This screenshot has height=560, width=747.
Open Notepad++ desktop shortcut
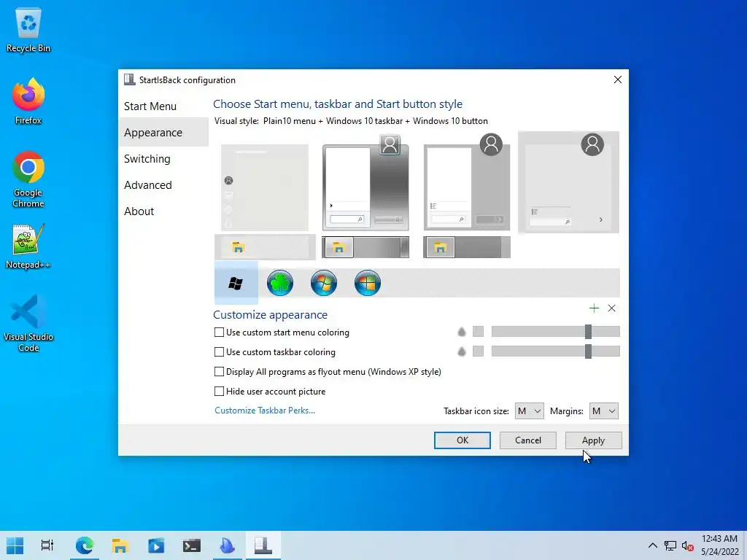click(x=28, y=246)
